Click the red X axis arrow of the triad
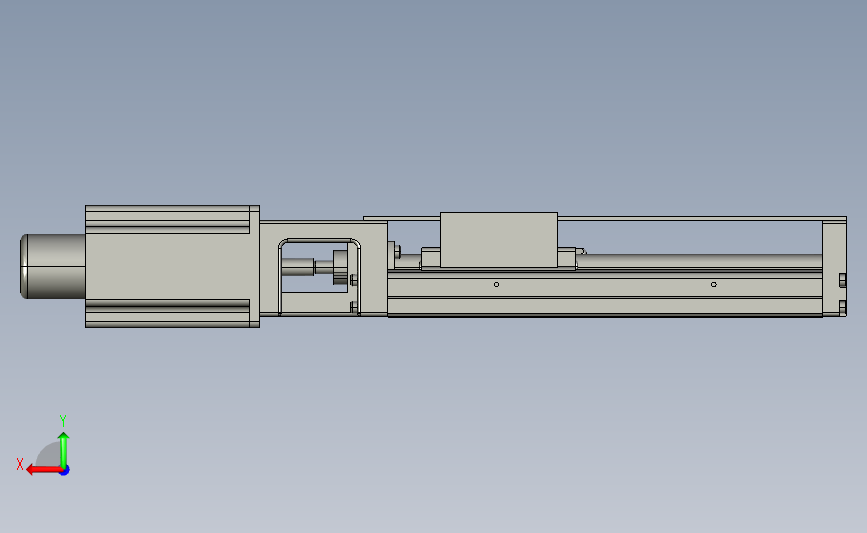867x533 pixels. click(x=43, y=470)
